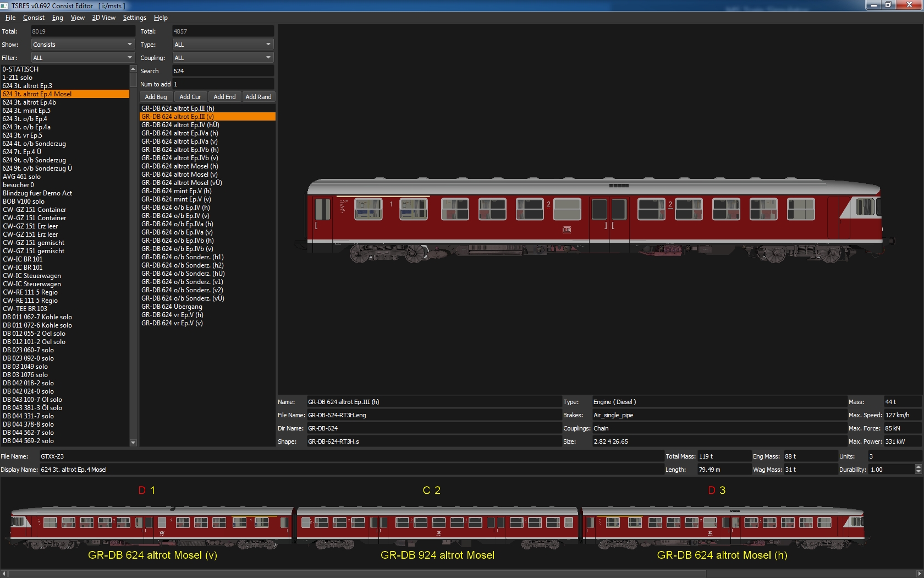Screen dimensions: 924x578
Task: Click the Display Name input field
Action: [x=351, y=470]
